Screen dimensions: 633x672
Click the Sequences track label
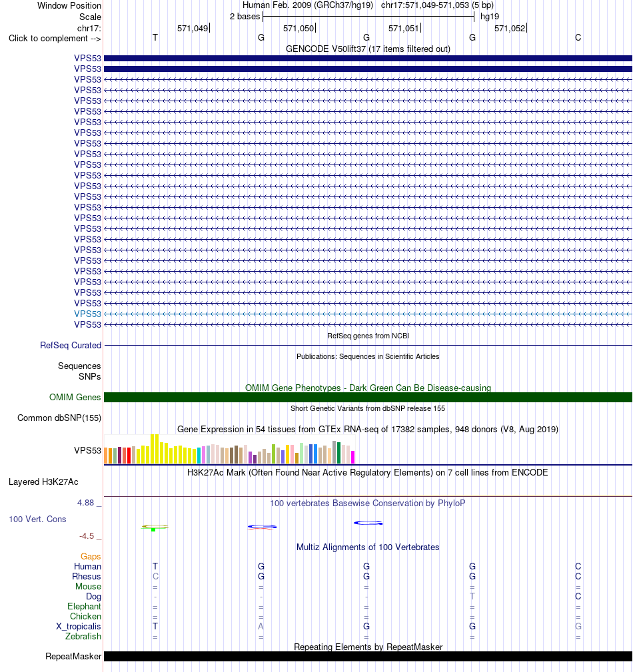click(x=79, y=366)
